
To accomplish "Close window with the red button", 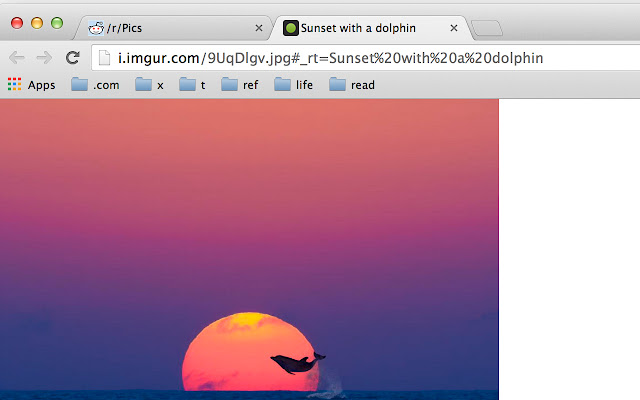I will coord(17,23).
